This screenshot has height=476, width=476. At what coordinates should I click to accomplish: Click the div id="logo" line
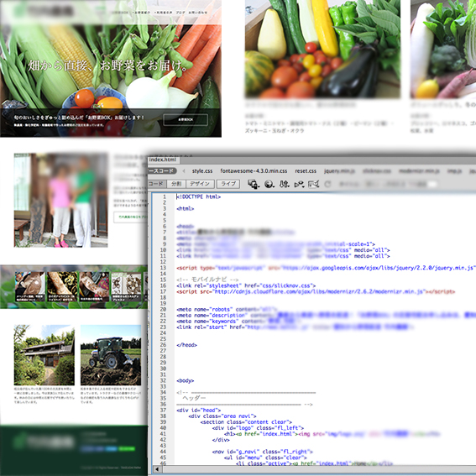pos(258,428)
